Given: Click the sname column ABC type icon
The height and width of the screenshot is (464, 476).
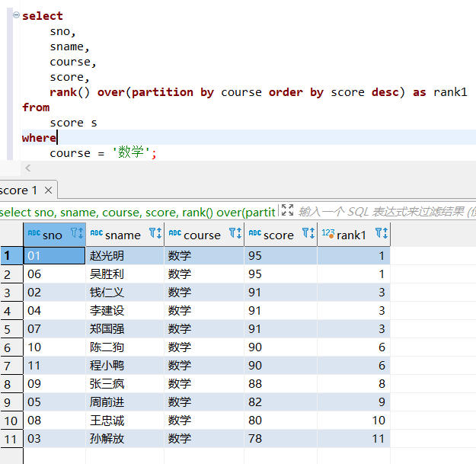Looking at the screenshot, I should (x=97, y=233).
